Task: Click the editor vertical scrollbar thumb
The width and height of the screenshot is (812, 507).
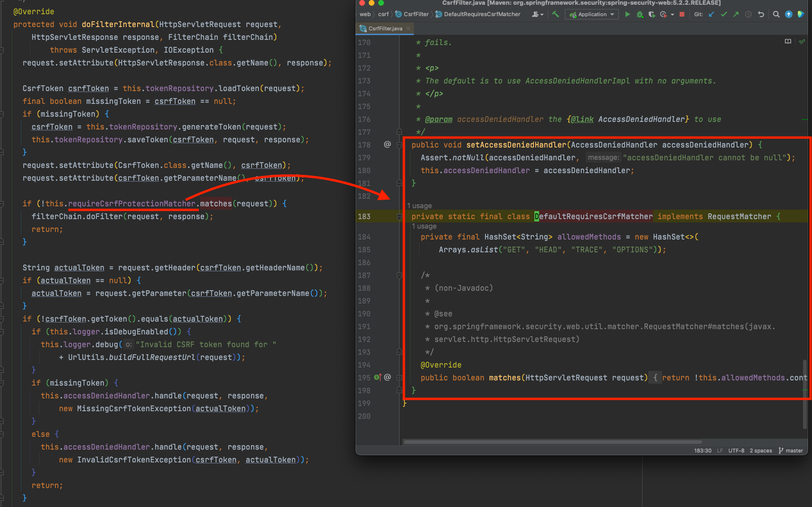Action: point(804,394)
